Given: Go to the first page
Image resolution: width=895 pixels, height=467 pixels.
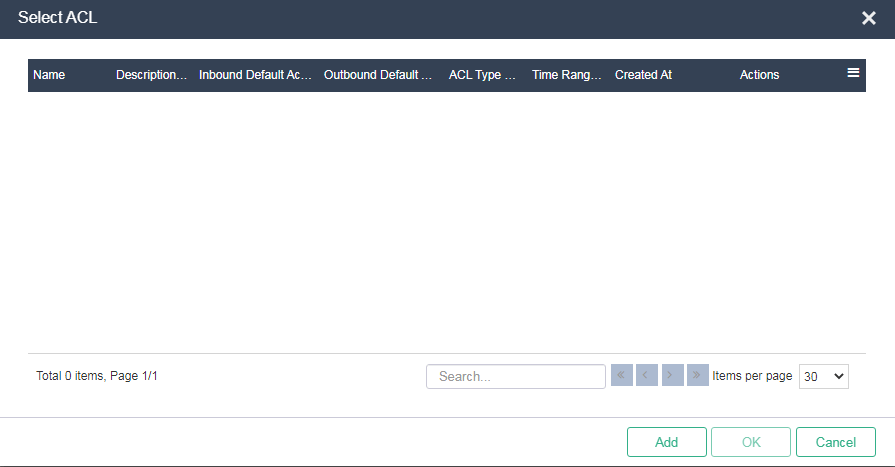Looking at the screenshot, I should tap(622, 375).
